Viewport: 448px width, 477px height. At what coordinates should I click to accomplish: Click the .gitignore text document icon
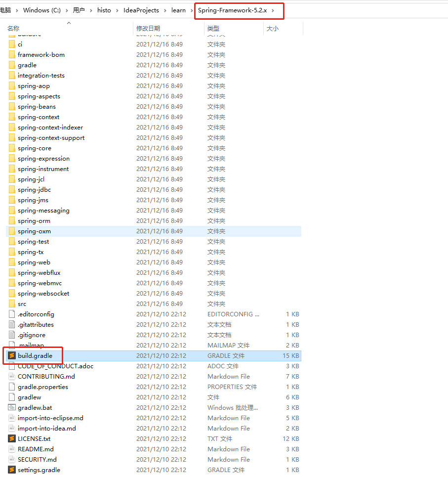12,335
